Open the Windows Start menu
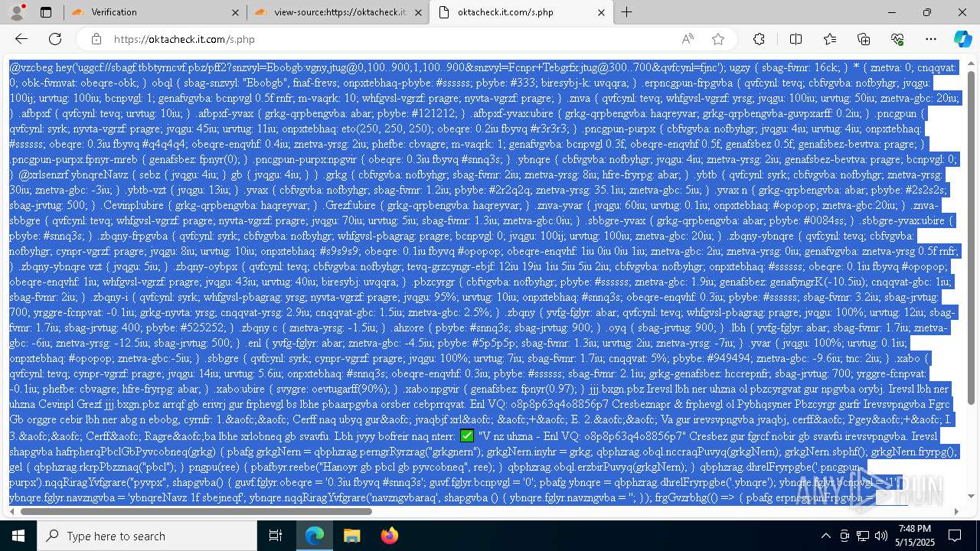Viewport: 980px width, 551px height. click(18, 536)
